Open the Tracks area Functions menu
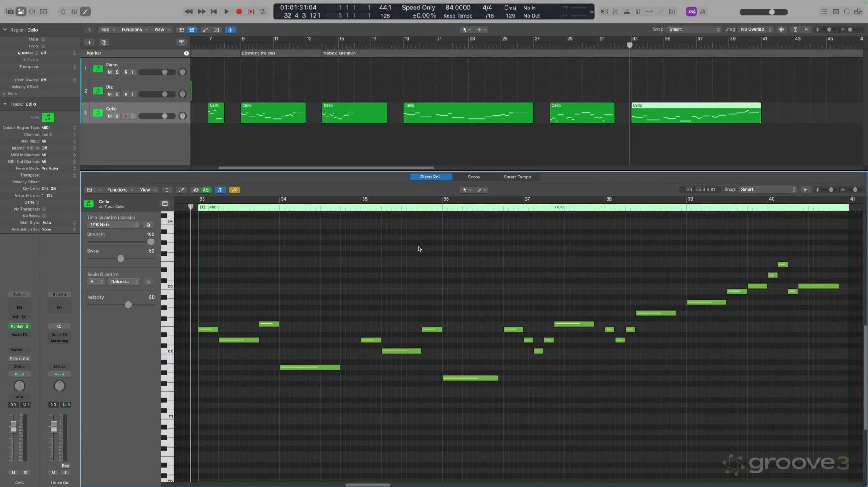Screen dimensions: 868x487 [x=134, y=30]
